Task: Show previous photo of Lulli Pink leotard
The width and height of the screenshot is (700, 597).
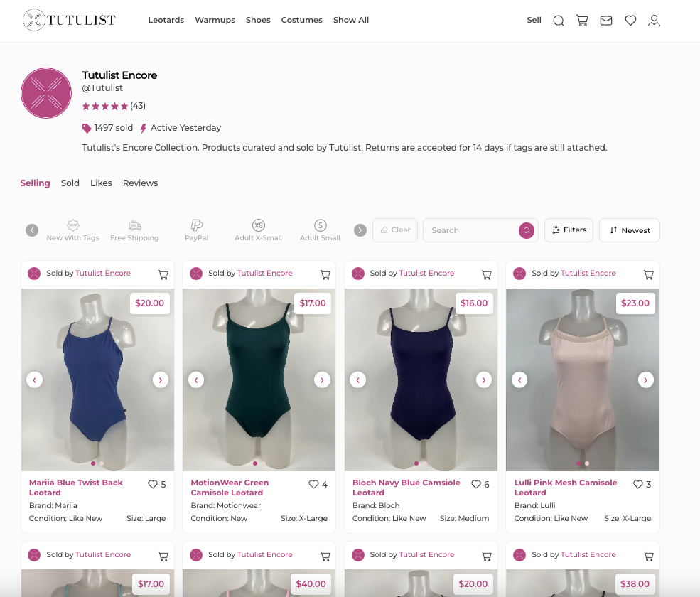Action: (519, 380)
